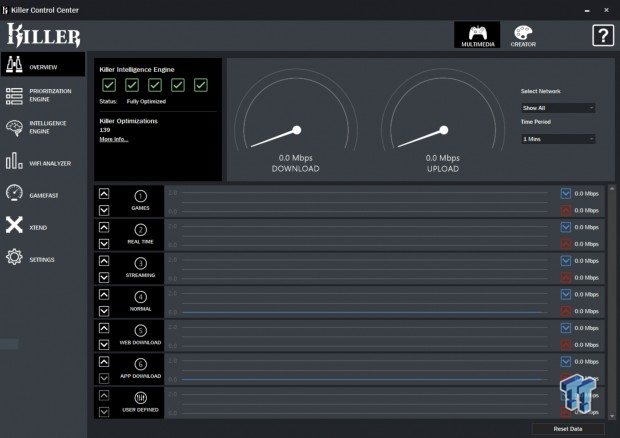Viewport: 620px width, 438px height.
Task: Toggle fifth Intelligence Engine checkbox
Action: point(200,85)
